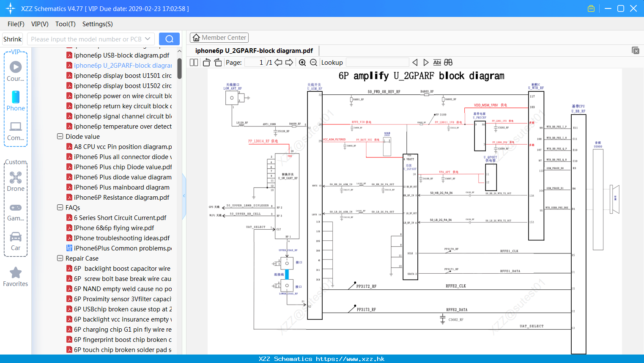Image resolution: width=644 pixels, height=363 pixels.
Task: Open iphone6p power on wire circuit file
Action: pyautogui.click(x=123, y=96)
